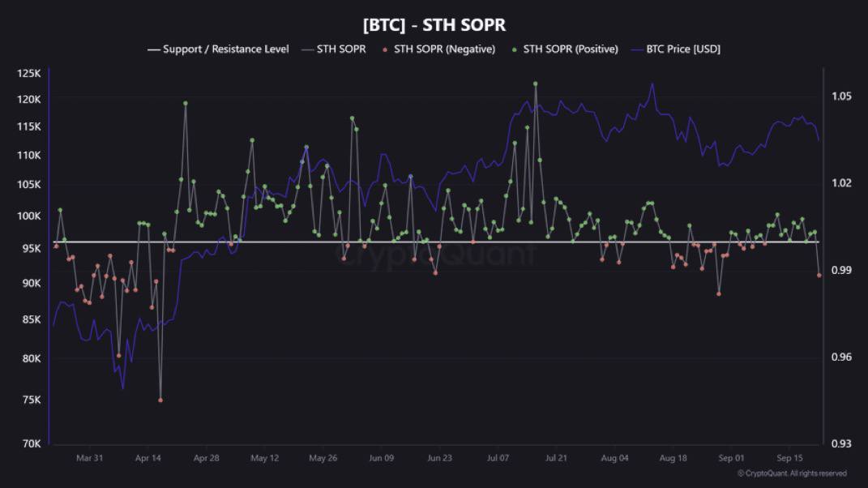The image size is (868, 488).
Task: Hide the STH SOPR (Negative) series label
Action: (x=444, y=49)
